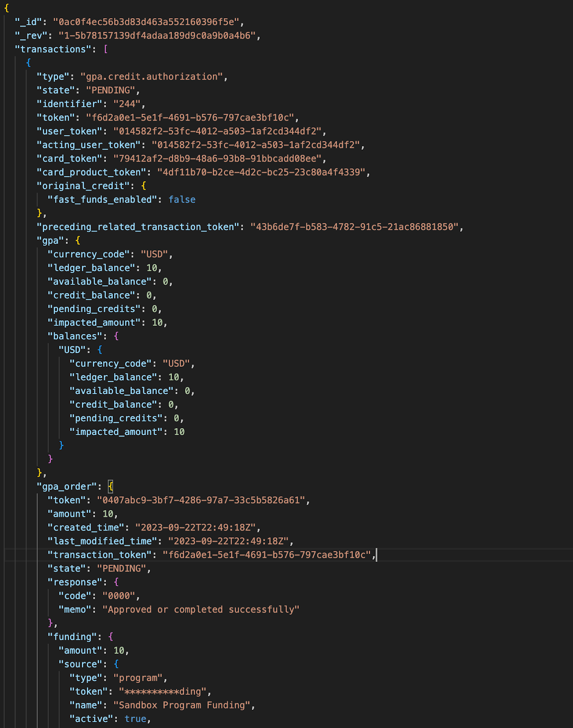Click the "preceding_related_transaction_token" key

138,227
